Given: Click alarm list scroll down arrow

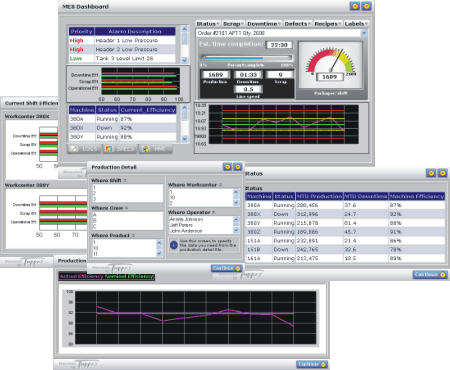Looking at the screenshot, I should (x=184, y=60).
